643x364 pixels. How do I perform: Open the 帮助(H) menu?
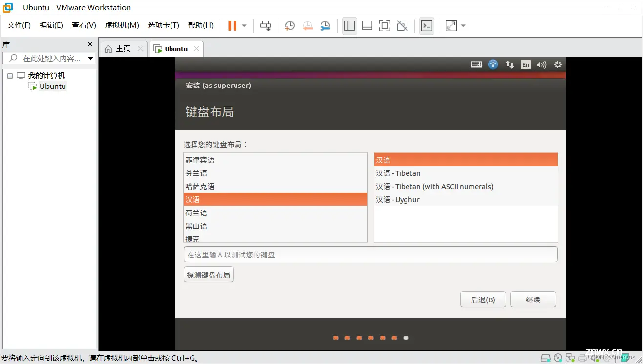201,25
